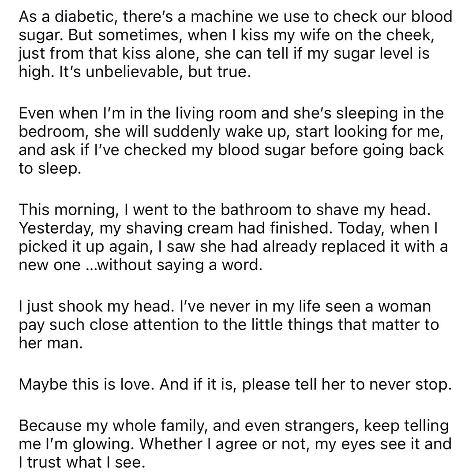
Task: Click the phrase "picked it up again"
Action: [85, 246]
